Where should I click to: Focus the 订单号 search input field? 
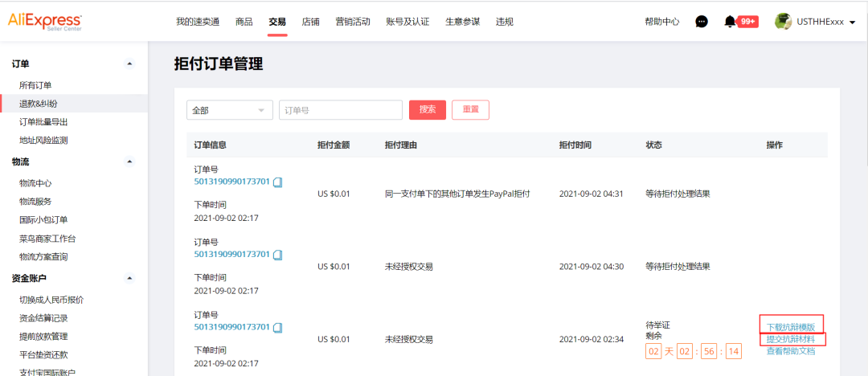341,109
